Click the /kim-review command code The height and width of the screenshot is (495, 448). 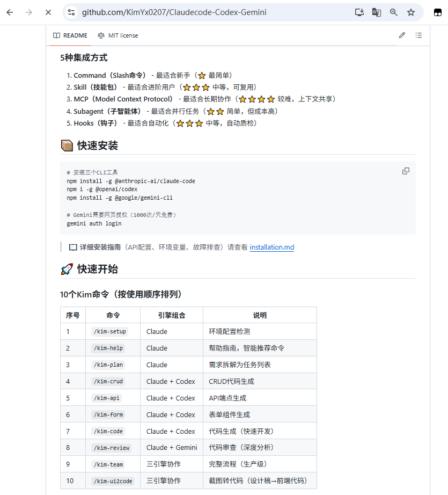pos(112,448)
